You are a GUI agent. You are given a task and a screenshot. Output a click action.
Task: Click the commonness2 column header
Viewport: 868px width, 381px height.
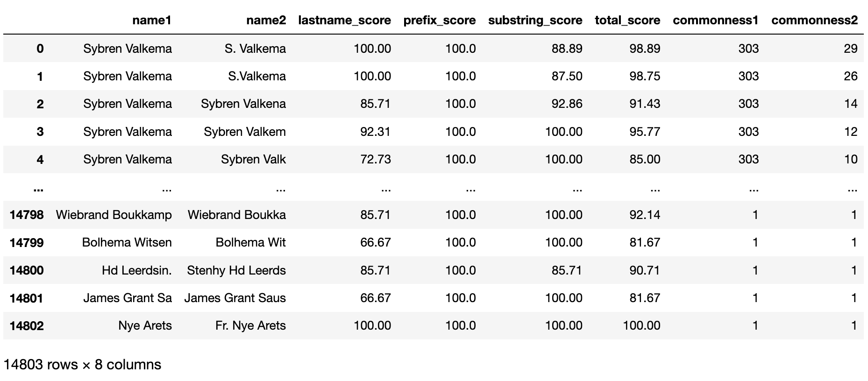click(x=814, y=20)
